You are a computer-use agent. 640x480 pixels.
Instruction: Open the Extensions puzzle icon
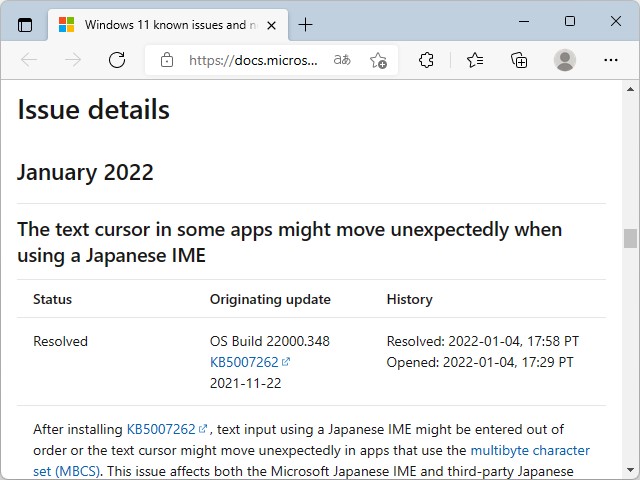pyautogui.click(x=426, y=60)
